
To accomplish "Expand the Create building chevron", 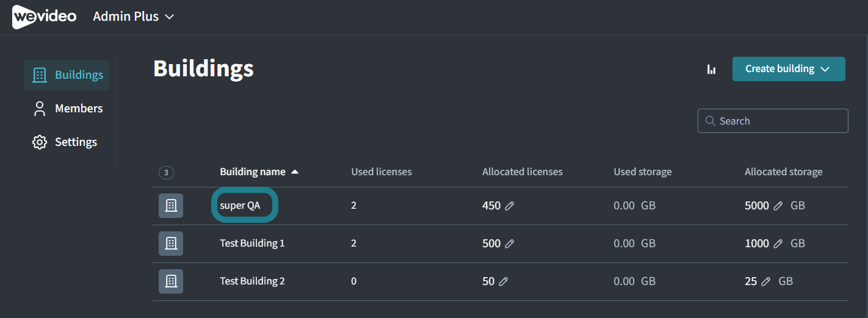I will [825, 69].
